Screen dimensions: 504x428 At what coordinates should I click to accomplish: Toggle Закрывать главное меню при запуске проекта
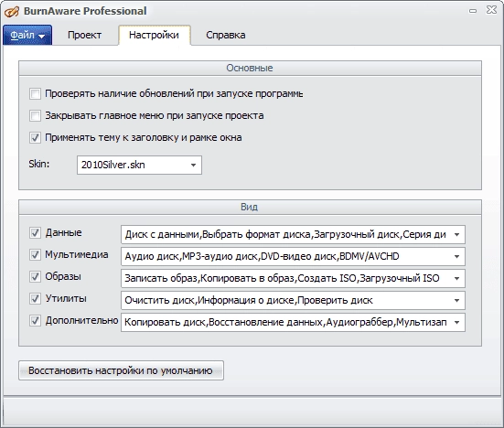point(35,115)
